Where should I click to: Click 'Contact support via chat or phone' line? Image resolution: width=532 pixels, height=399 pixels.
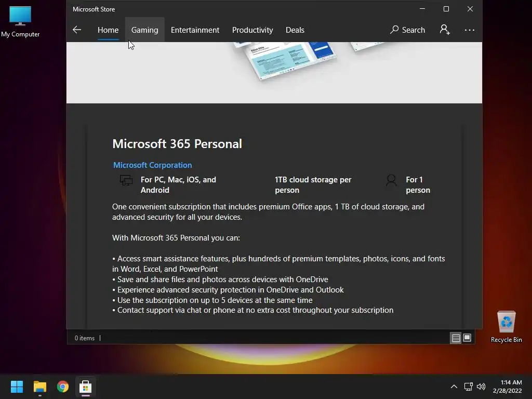point(253,310)
